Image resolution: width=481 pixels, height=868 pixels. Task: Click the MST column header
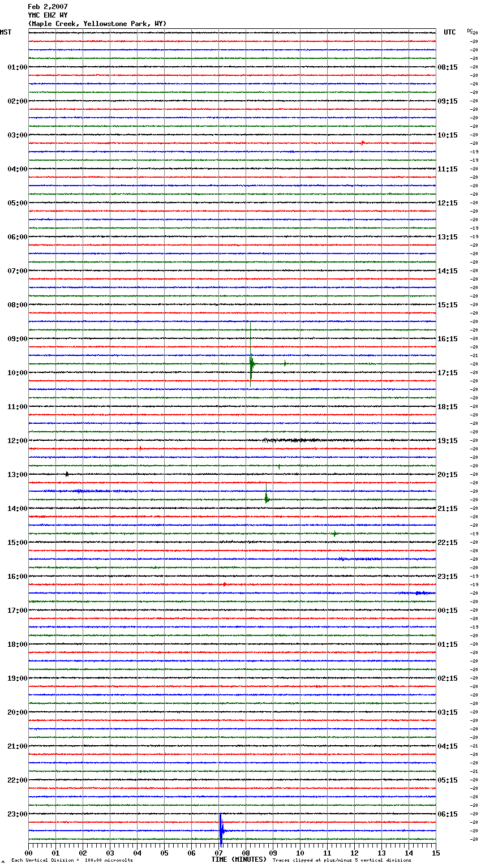click(x=6, y=32)
